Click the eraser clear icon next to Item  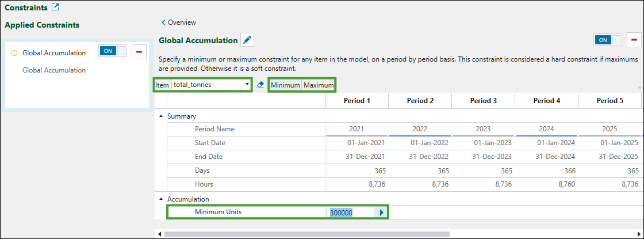(x=260, y=85)
